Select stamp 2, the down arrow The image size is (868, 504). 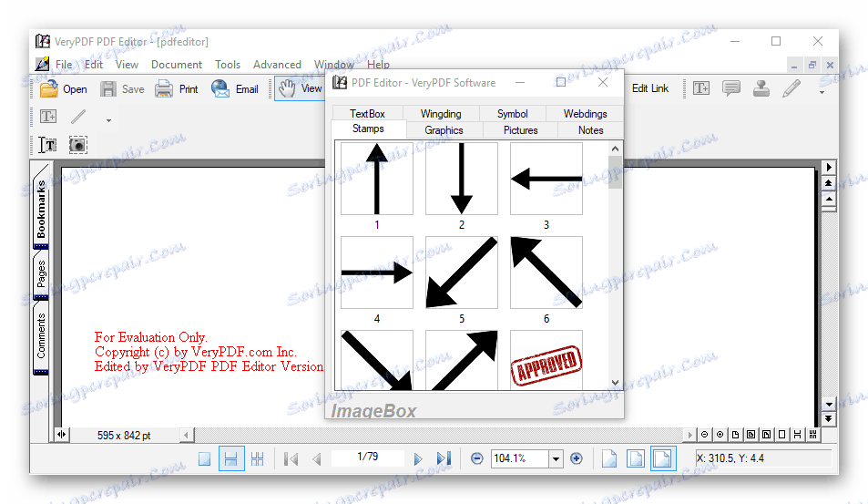click(462, 179)
